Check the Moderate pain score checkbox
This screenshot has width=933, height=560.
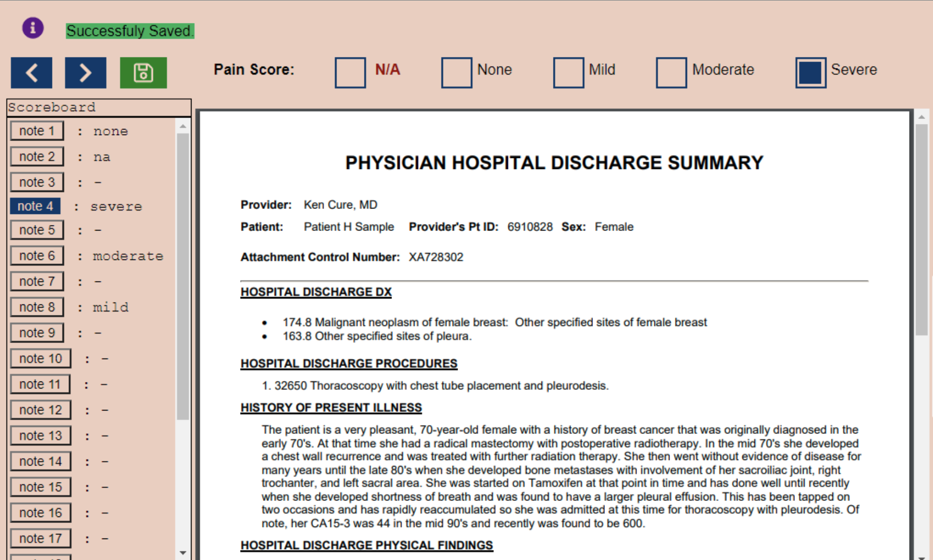click(671, 72)
